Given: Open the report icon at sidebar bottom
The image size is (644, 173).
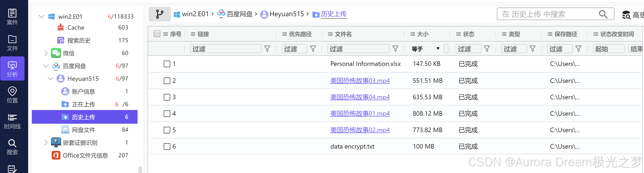Looking at the screenshot, I should (12, 169).
